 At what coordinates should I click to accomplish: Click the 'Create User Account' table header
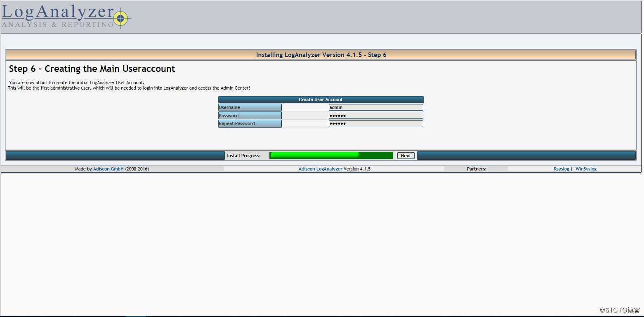(x=321, y=99)
